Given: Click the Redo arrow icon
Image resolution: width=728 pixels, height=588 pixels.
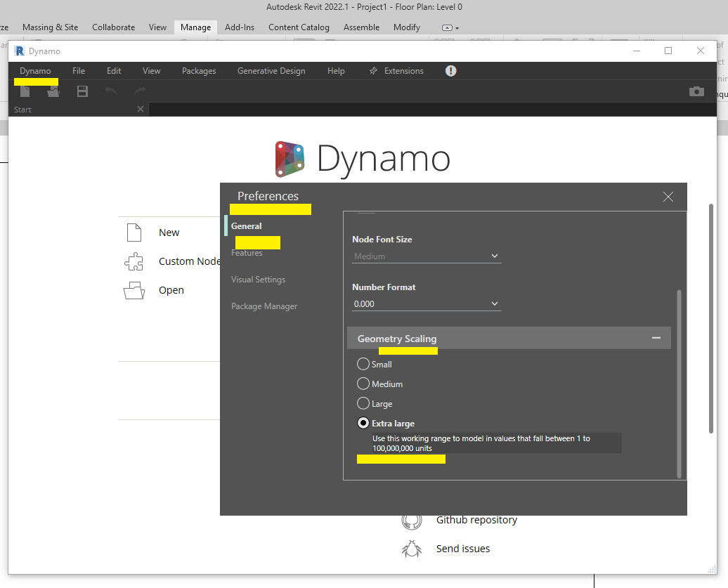Looking at the screenshot, I should coord(138,91).
